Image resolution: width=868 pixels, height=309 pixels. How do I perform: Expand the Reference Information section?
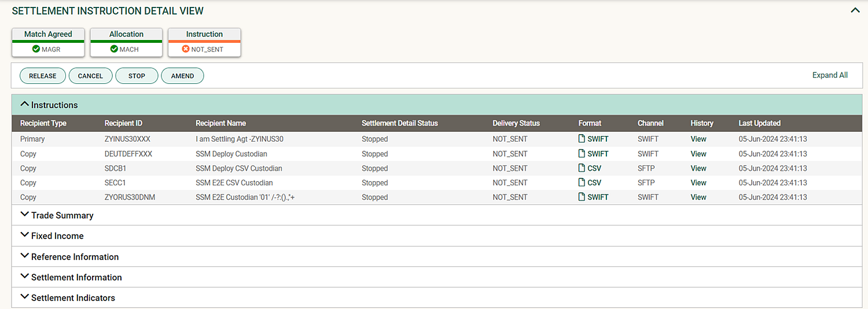pos(24,256)
